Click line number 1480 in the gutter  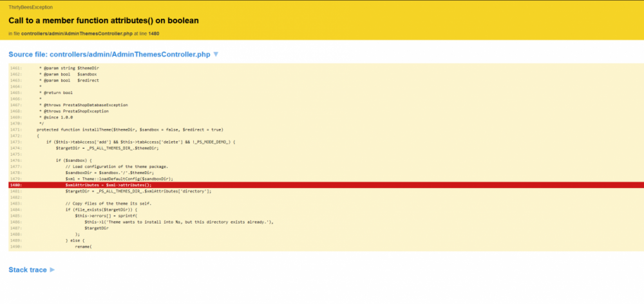(16, 185)
